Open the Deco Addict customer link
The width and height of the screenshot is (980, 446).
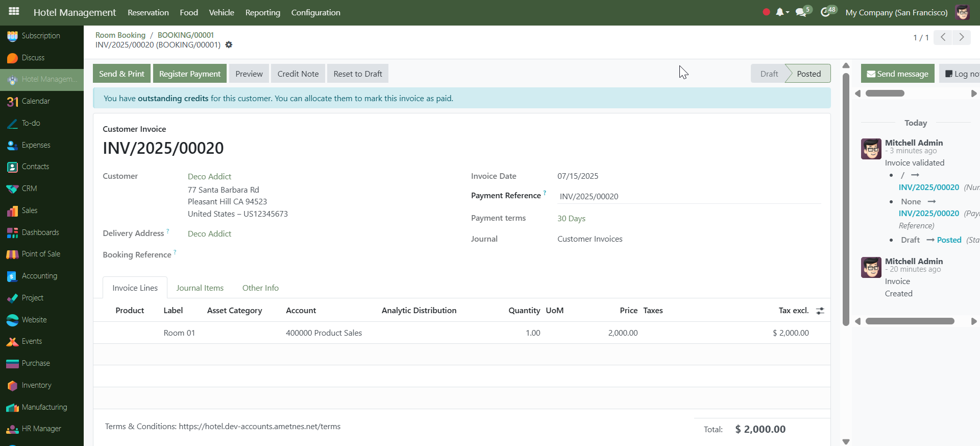209,176
